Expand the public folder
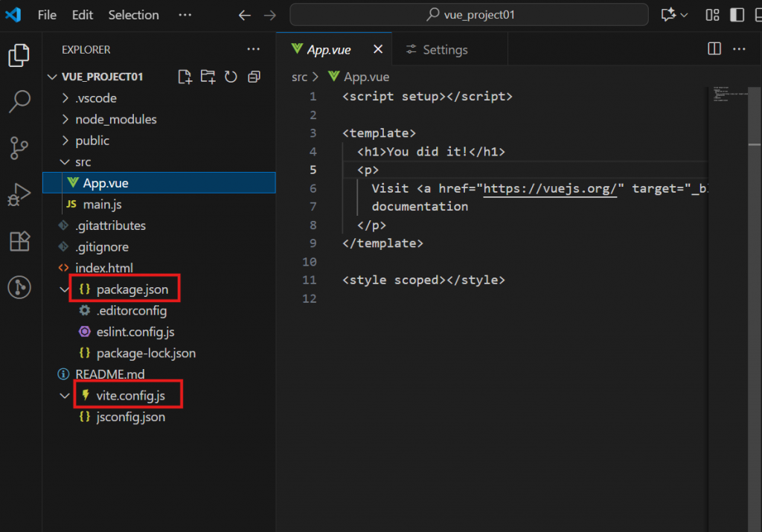Screen dimensions: 762x532 pos(65,141)
